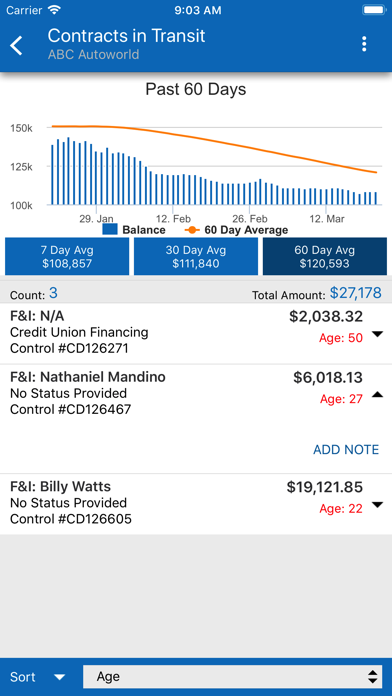
Task: Click the battery indicator icon
Action: (374, 10)
